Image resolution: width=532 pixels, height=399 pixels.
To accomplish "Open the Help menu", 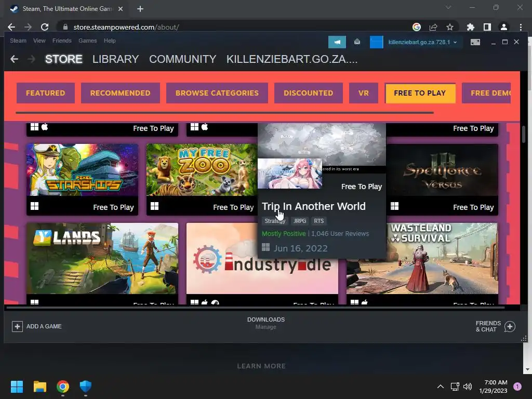I will coord(110,41).
